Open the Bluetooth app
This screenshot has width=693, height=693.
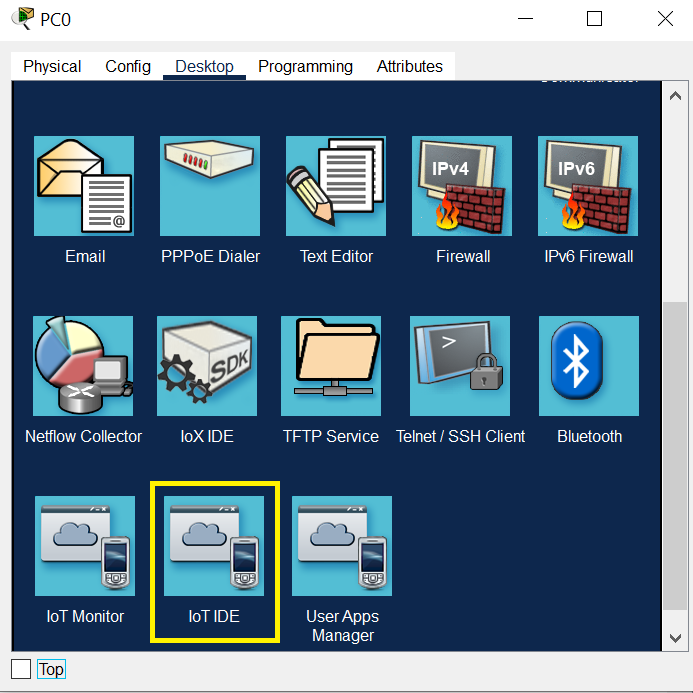(x=589, y=366)
